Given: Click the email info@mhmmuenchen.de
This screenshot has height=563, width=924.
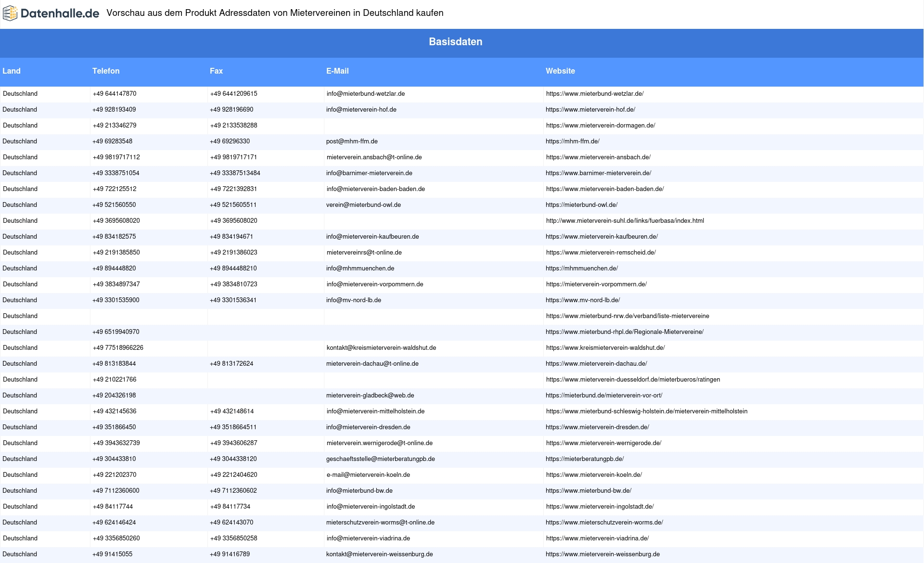Looking at the screenshot, I should (x=360, y=269).
